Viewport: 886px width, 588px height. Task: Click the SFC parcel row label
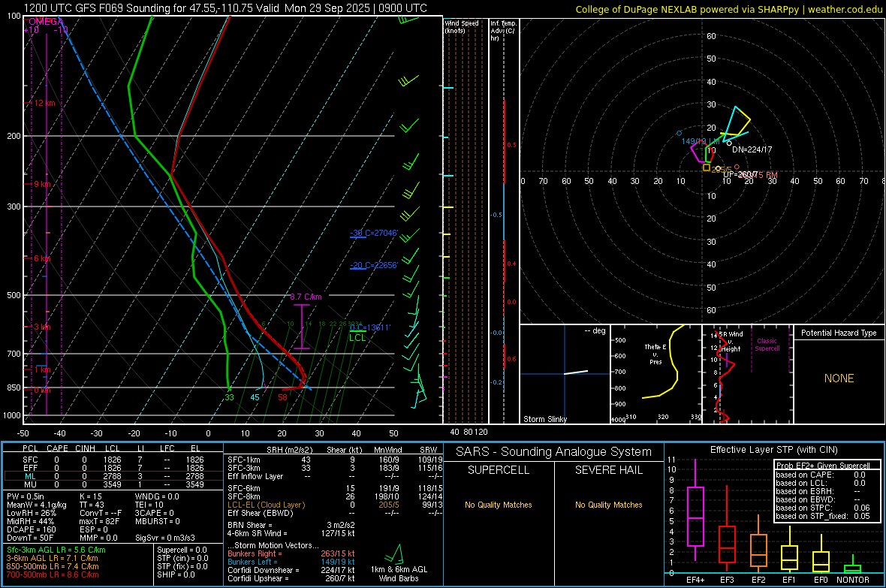(31, 460)
